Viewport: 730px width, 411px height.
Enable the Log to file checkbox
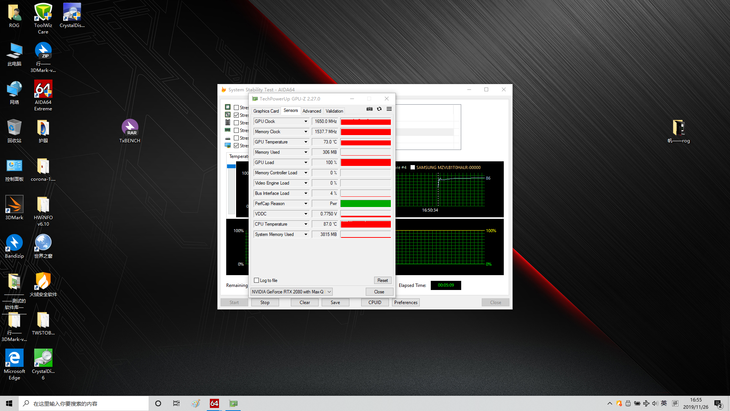[x=256, y=280]
